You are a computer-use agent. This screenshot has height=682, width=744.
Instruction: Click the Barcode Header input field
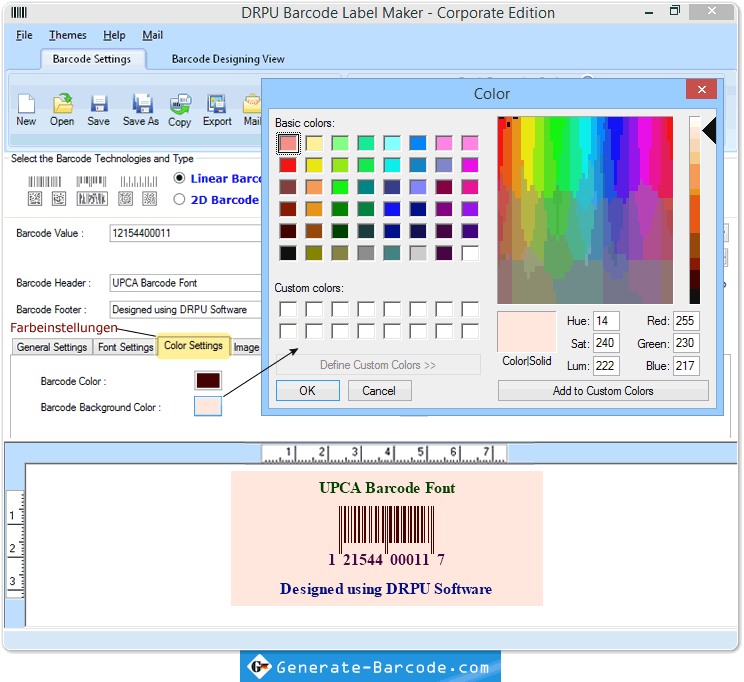(x=186, y=283)
